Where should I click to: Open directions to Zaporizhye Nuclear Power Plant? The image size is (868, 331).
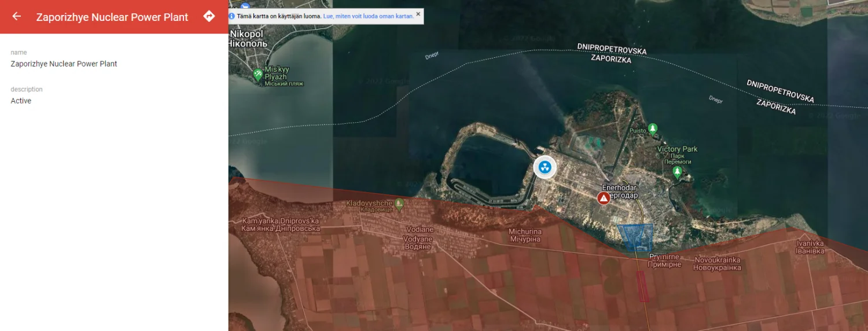click(x=209, y=16)
